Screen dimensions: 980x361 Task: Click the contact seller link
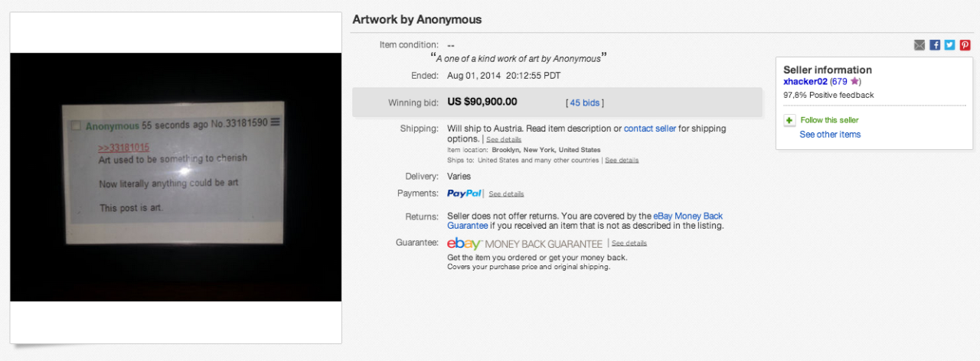click(650, 128)
